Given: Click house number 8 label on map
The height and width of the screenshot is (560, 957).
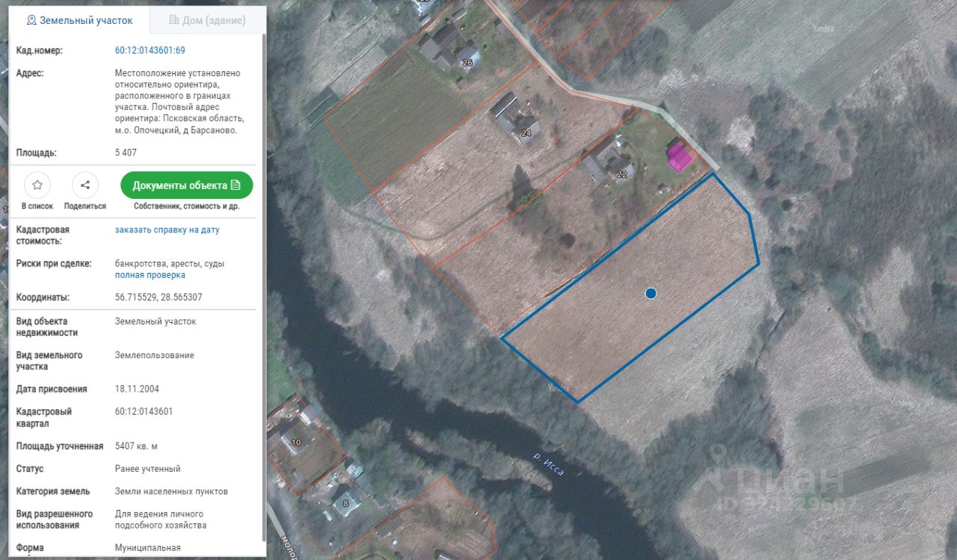Looking at the screenshot, I should click(345, 503).
